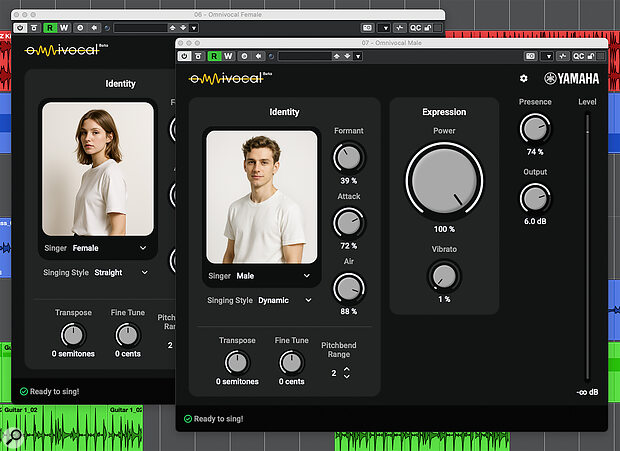Viewport: 620px width, 451px height.
Task: Load next preset in Omnivocal Female window
Action: (183, 28)
